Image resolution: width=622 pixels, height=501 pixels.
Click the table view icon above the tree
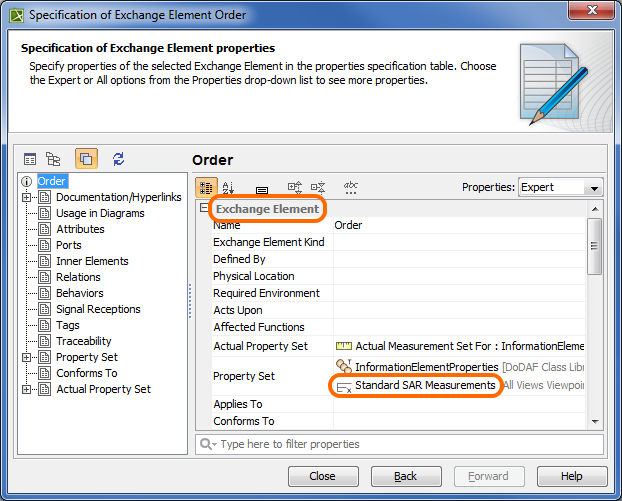(30, 159)
